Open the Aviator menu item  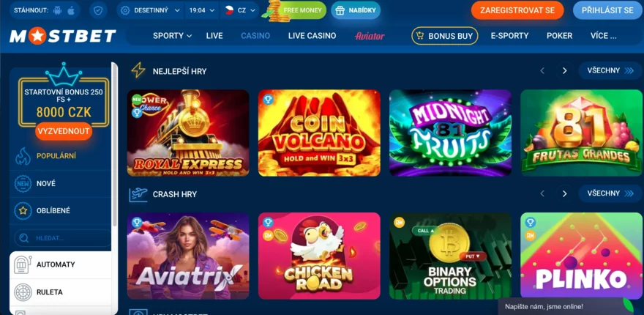370,36
